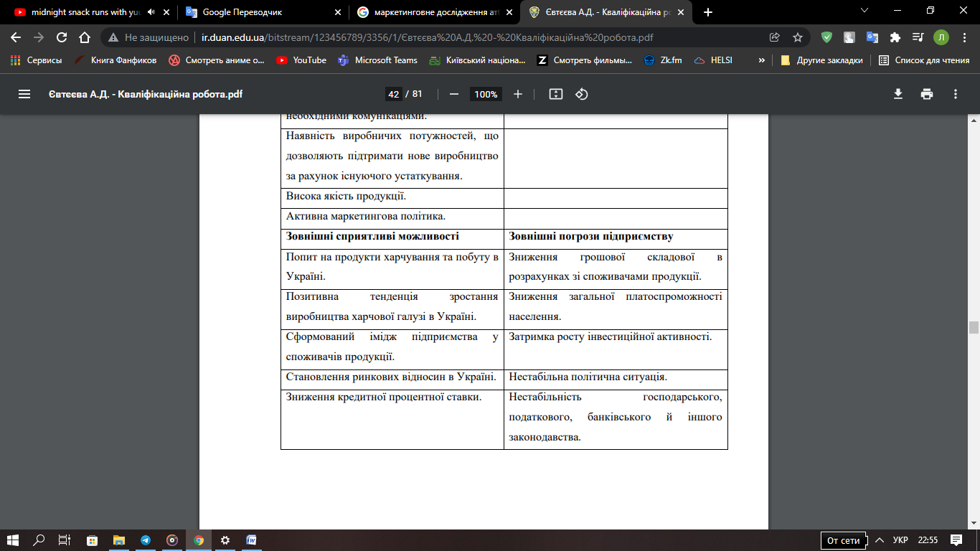Open the Chrome main menu
This screenshot has height=551, width=980.
coord(963,37)
